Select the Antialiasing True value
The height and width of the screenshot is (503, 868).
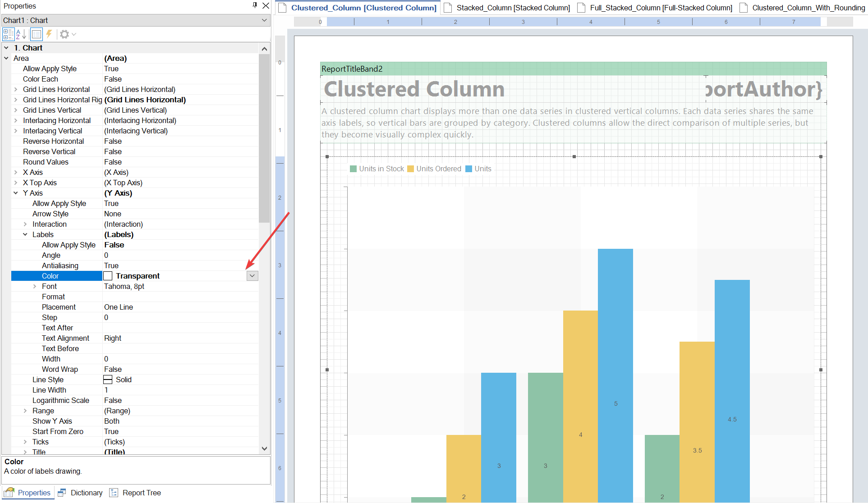point(111,265)
